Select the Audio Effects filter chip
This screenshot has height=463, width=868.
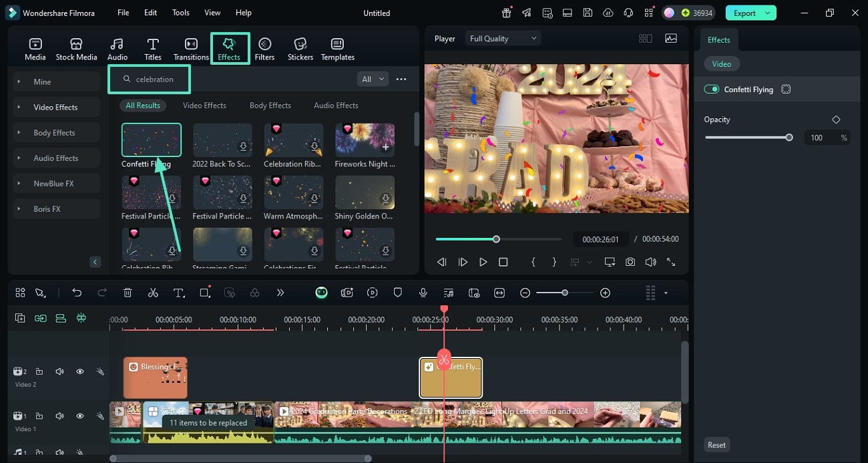(x=337, y=106)
